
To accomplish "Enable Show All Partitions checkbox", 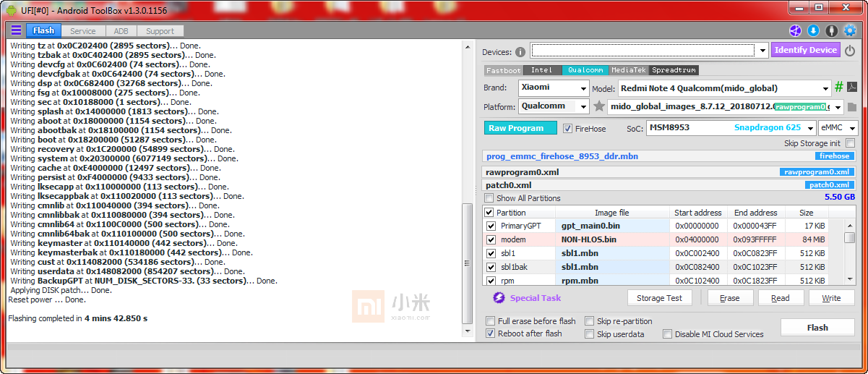I will (x=489, y=198).
